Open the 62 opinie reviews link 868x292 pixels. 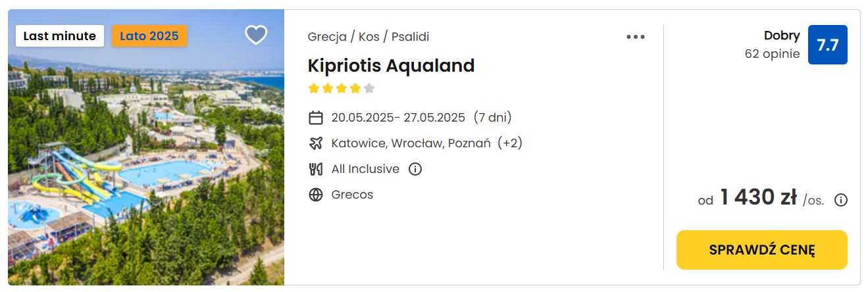pyautogui.click(x=773, y=54)
